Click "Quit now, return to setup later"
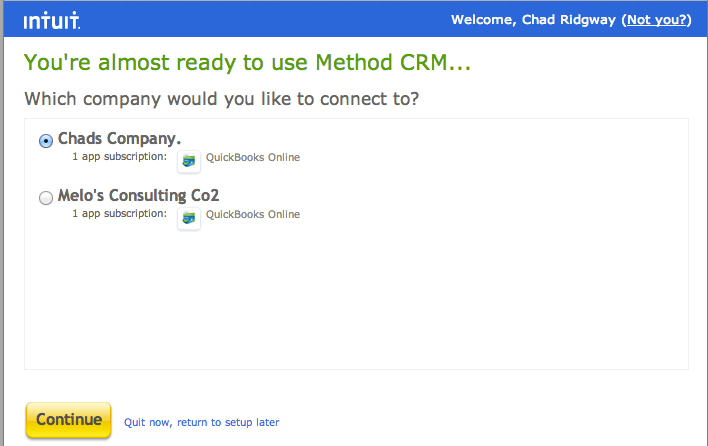The image size is (708, 446). 201,422
